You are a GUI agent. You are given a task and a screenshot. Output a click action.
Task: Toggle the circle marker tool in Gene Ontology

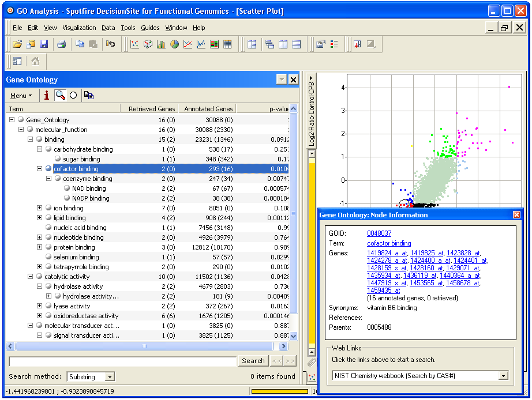(73, 96)
